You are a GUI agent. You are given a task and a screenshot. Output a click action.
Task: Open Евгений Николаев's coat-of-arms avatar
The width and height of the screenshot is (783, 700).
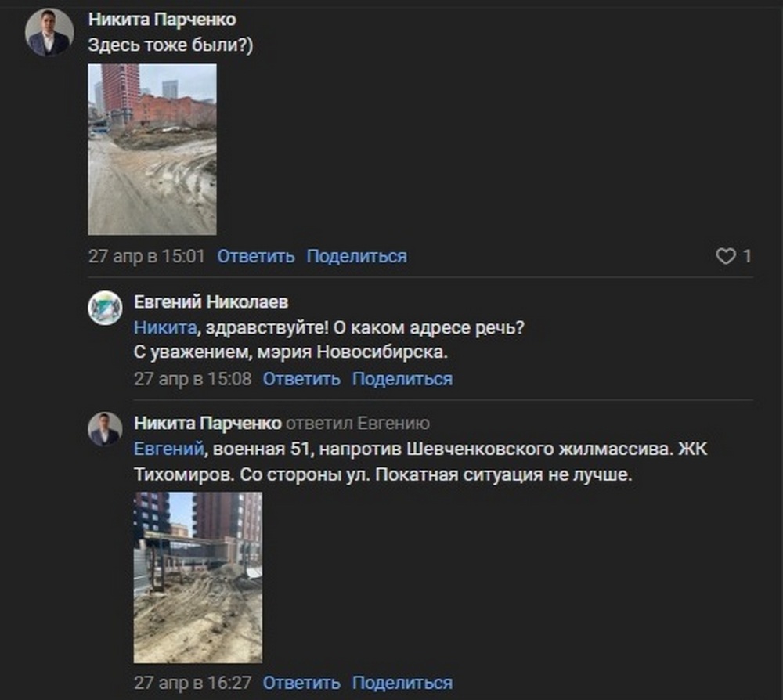(105, 308)
